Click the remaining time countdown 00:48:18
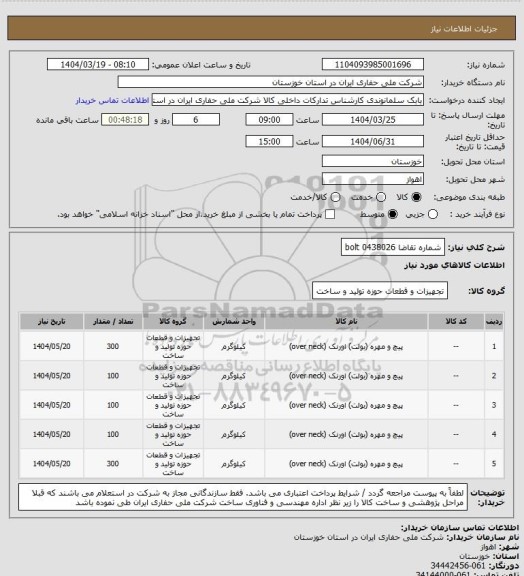The width and height of the screenshot is (524, 576). tap(125, 120)
